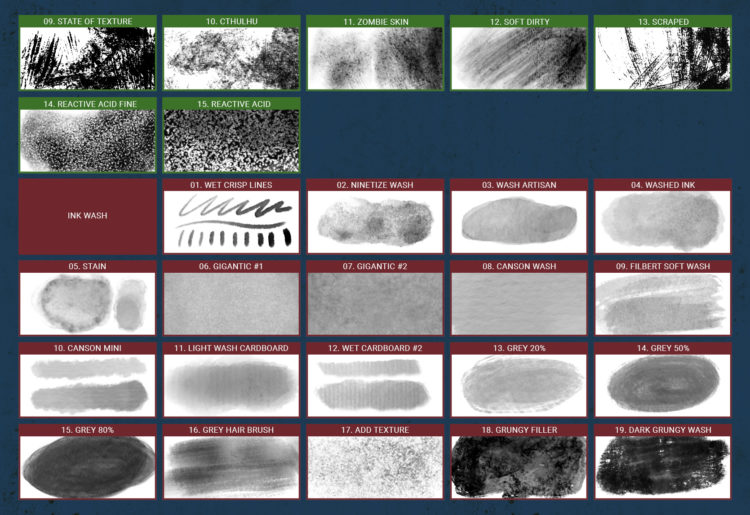Click the '12. SOFT DIRTY' header label
This screenshot has height=515, width=750.
point(519,22)
